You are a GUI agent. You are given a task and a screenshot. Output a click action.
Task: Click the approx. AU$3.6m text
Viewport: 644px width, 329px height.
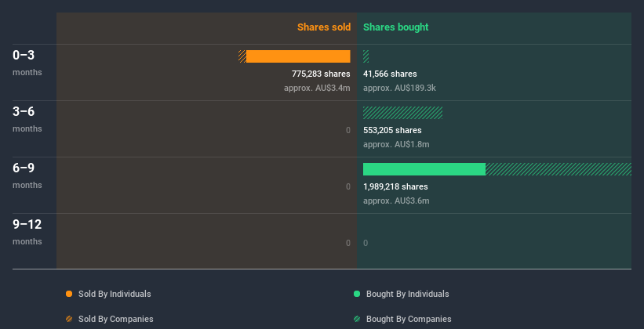(396, 201)
